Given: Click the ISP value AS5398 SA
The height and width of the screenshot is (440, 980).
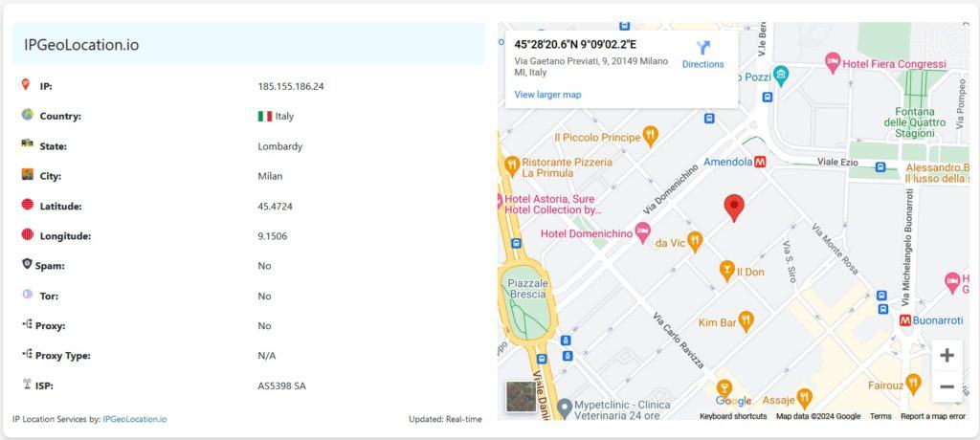Looking at the screenshot, I should [x=282, y=386].
